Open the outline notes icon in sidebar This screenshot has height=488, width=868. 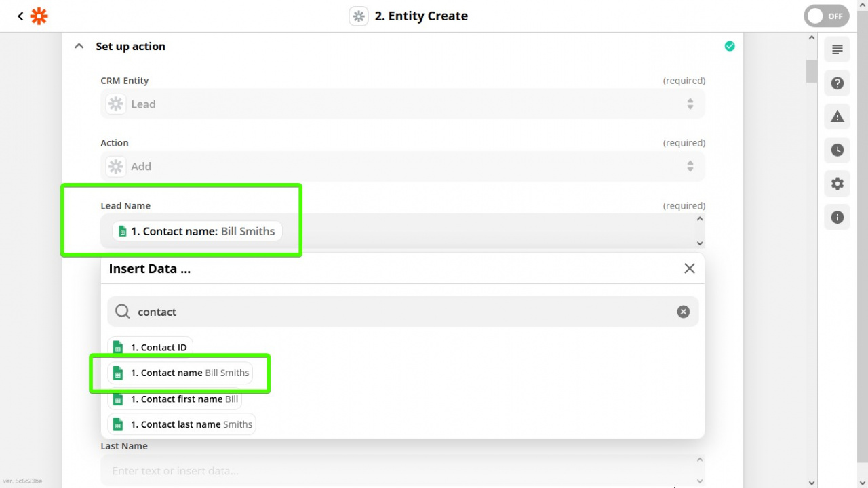click(837, 49)
